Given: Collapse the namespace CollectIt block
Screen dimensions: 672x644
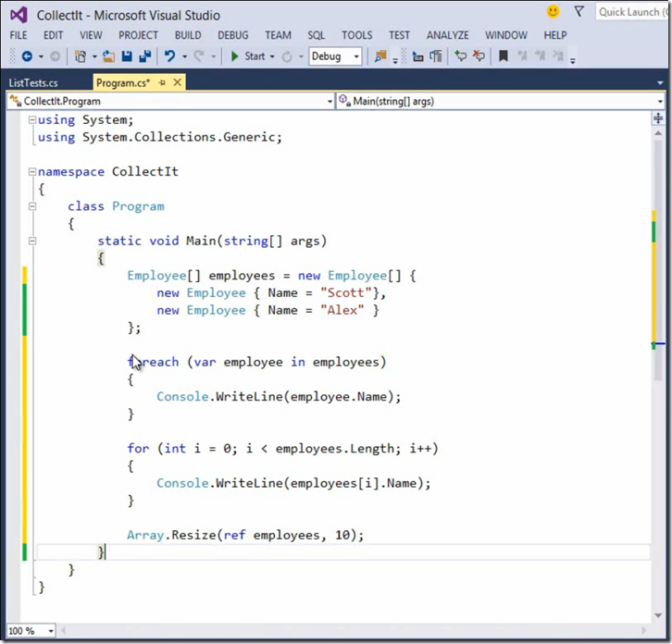Looking at the screenshot, I should [x=32, y=172].
